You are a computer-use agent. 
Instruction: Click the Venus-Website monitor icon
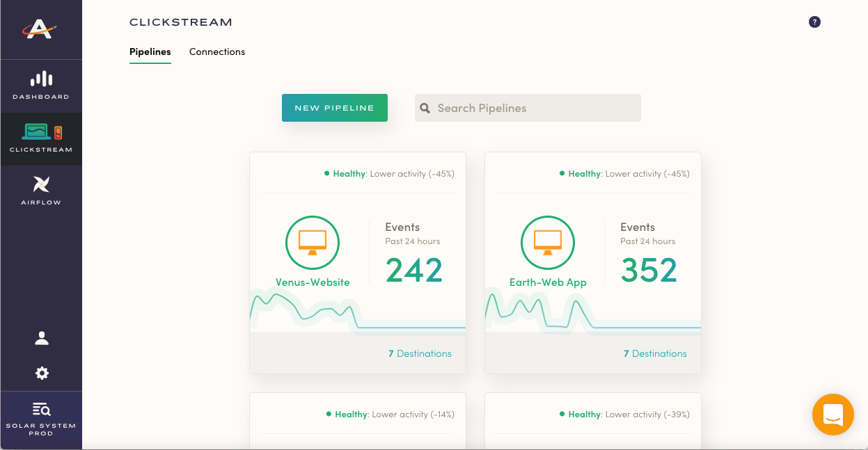[313, 242]
